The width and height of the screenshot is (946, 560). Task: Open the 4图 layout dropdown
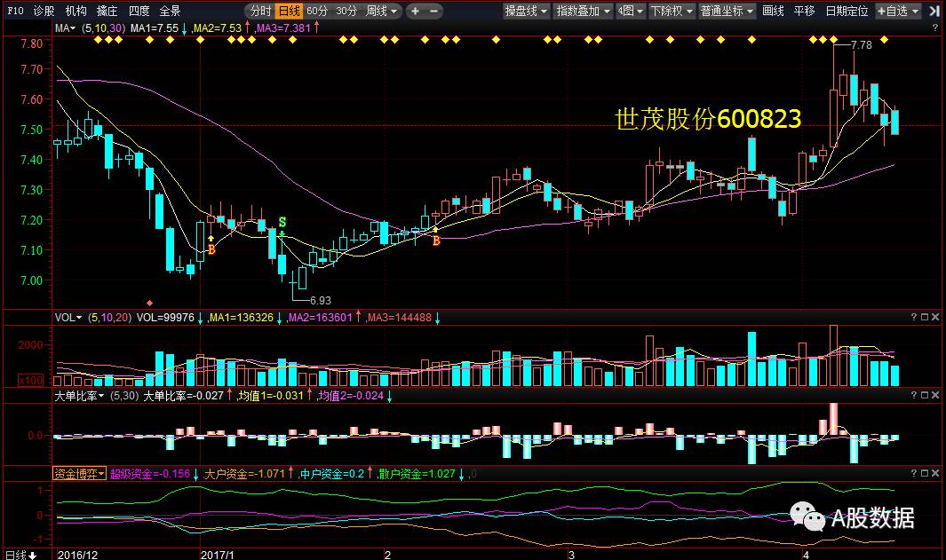(630, 11)
